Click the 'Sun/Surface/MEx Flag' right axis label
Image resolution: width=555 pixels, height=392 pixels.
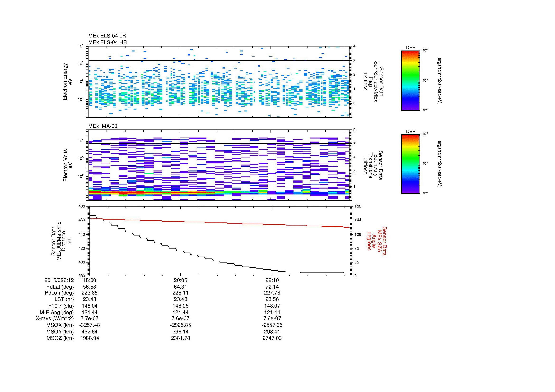(x=373, y=82)
